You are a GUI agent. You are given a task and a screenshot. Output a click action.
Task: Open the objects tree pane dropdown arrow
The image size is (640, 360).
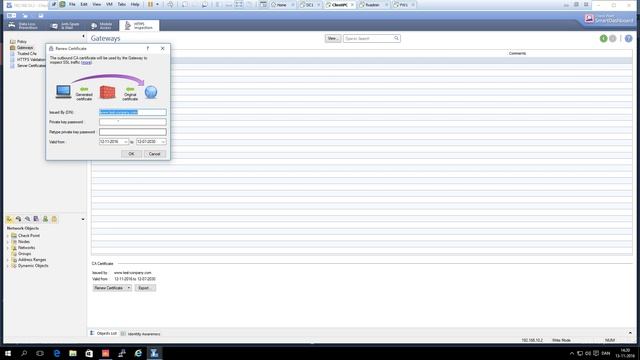[x=83, y=220]
